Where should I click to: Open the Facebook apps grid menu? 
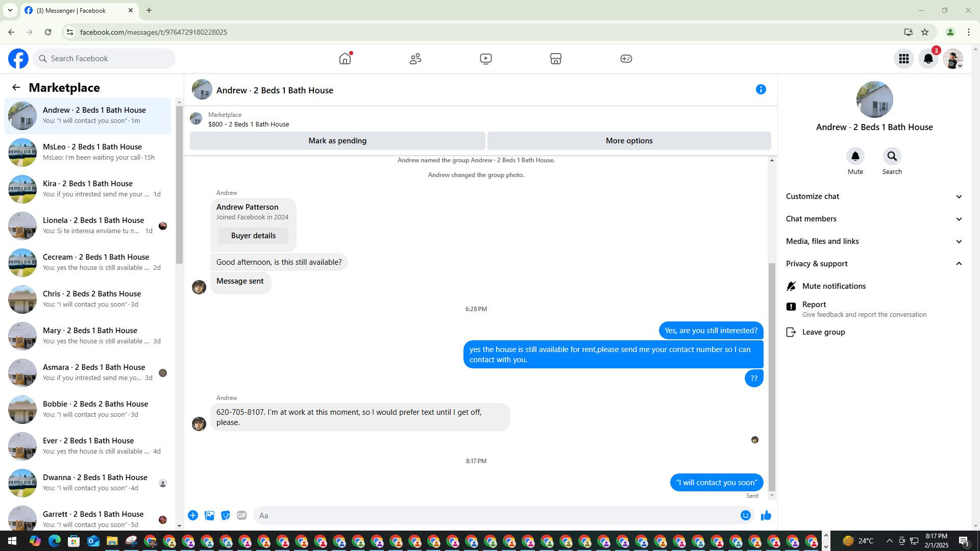[903, 59]
